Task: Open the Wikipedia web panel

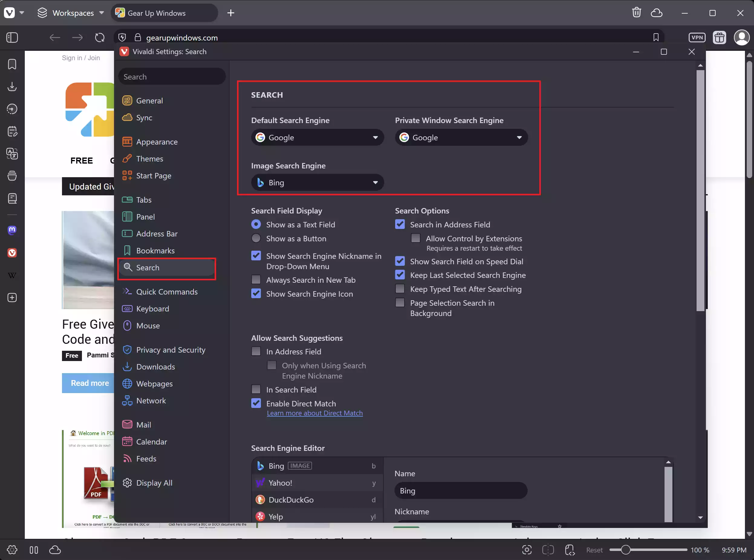Action: coord(12,275)
